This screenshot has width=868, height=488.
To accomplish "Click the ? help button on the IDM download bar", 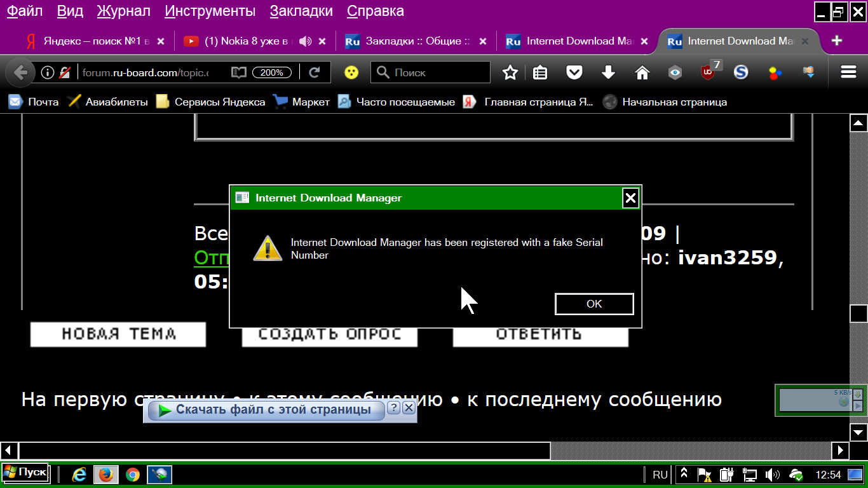I will coord(394,408).
